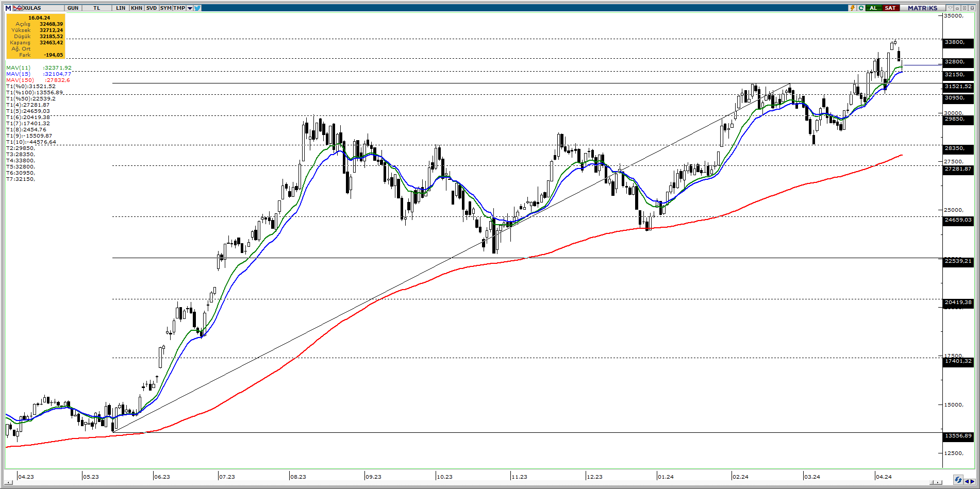The image size is (980, 489).
Task: Open the SYM menu item
Action: [165, 8]
